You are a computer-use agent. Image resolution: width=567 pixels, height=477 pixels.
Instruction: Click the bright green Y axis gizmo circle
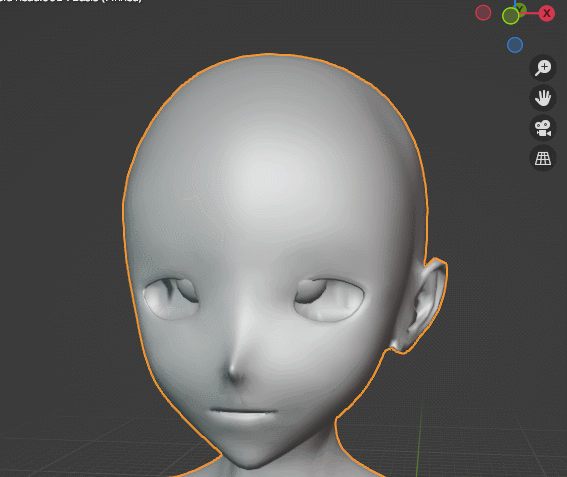pyautogui.click(x=511, y=16)
